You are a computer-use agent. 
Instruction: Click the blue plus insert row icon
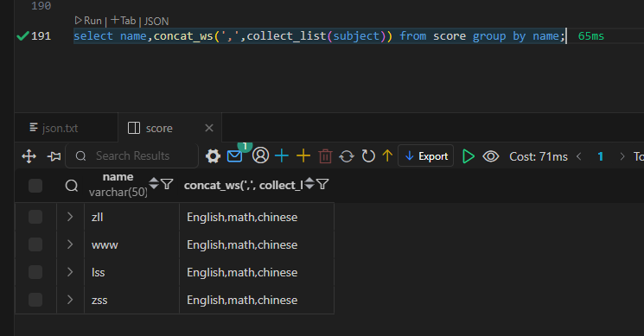282,155
